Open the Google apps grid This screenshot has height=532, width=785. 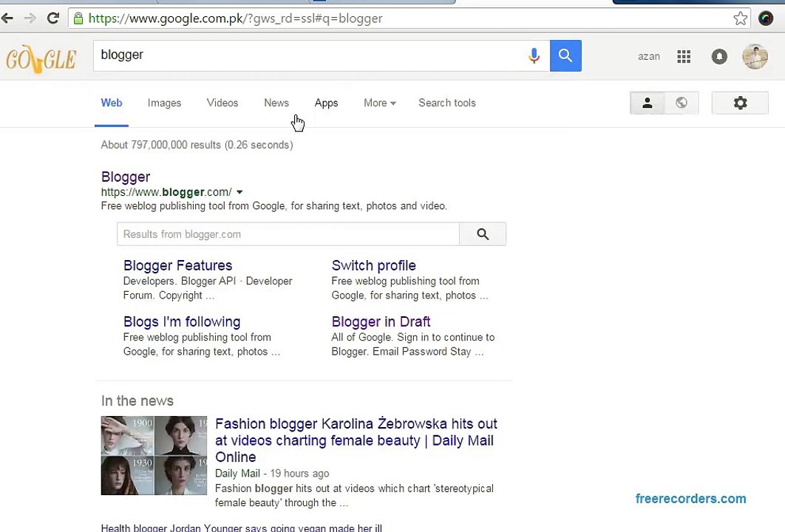[x=684, y=57]
